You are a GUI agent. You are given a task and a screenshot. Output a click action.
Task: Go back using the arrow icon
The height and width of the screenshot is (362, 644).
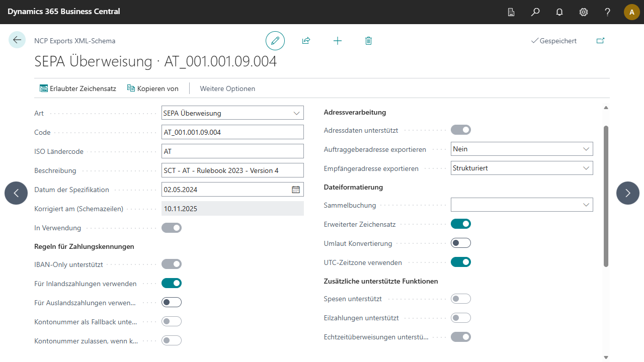[17, 40]
